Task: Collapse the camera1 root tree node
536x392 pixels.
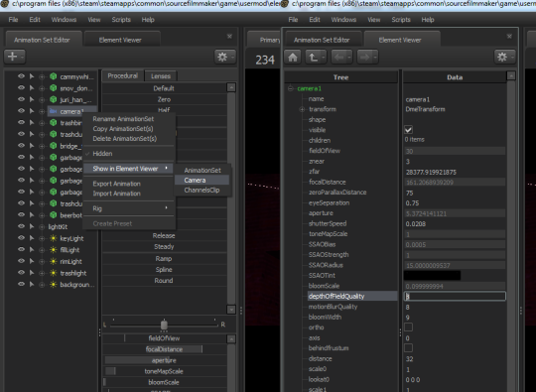Action: [291, 88]
